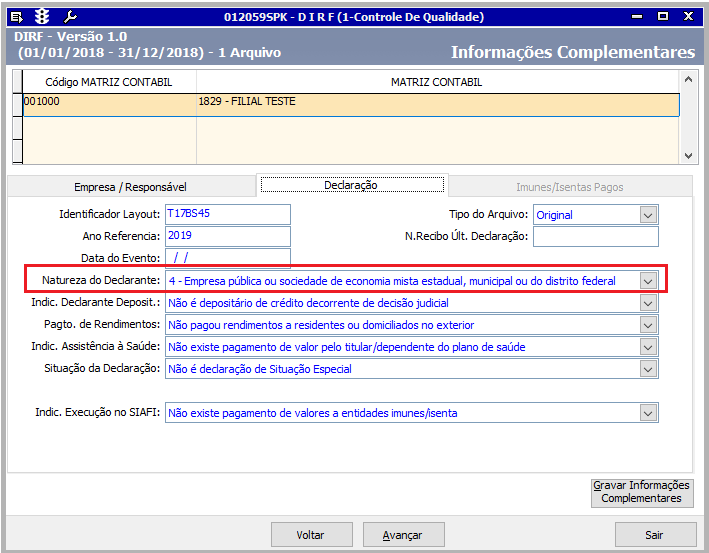Open the wrench settings icon
This screenshot has height=553, width=709.
71,17
